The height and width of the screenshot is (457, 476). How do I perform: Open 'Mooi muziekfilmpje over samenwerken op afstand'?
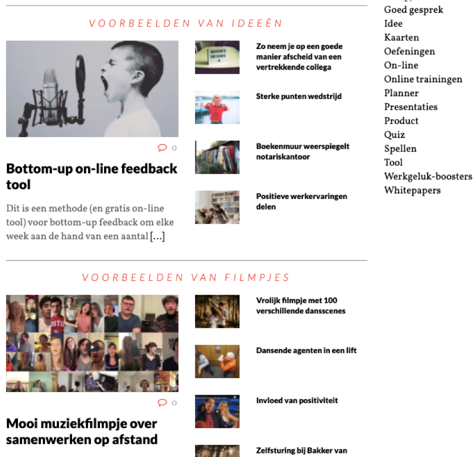coord(81,431)
